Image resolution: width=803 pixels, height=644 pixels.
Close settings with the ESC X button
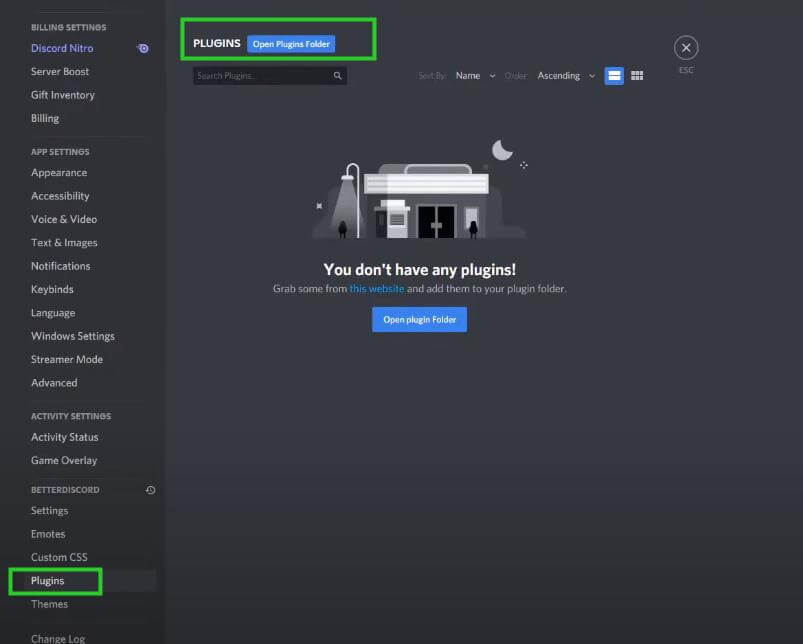point(686,48)
